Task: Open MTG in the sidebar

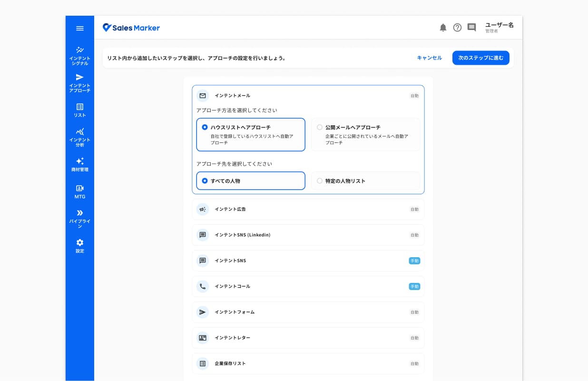Action: click(80, 191)
